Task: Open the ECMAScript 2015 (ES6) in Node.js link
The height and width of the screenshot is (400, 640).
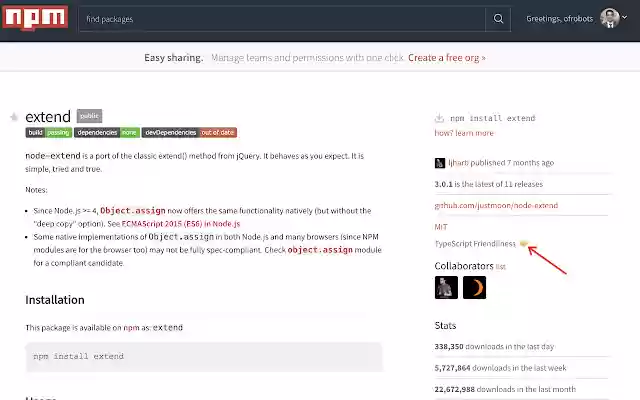Action: (x=181, y=224)
